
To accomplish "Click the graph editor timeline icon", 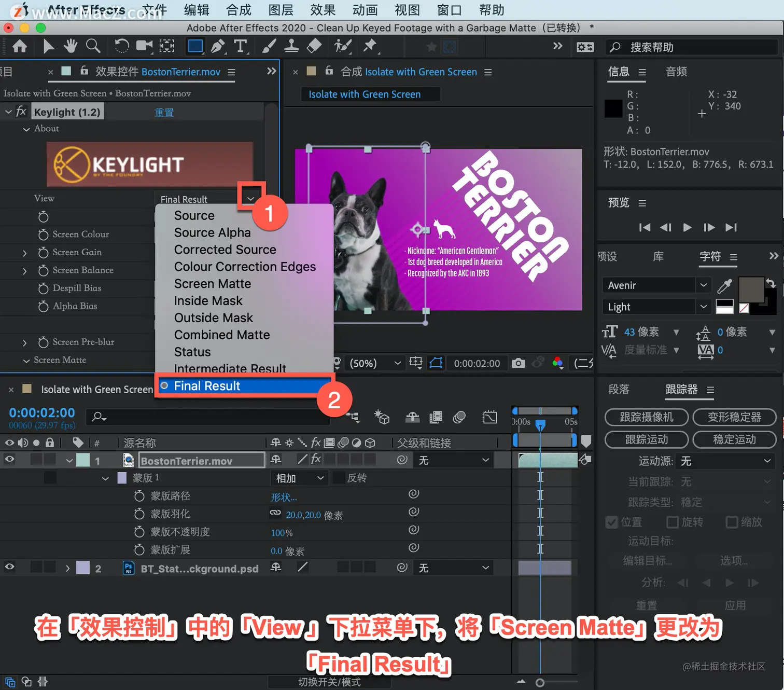I will [489, 417].
